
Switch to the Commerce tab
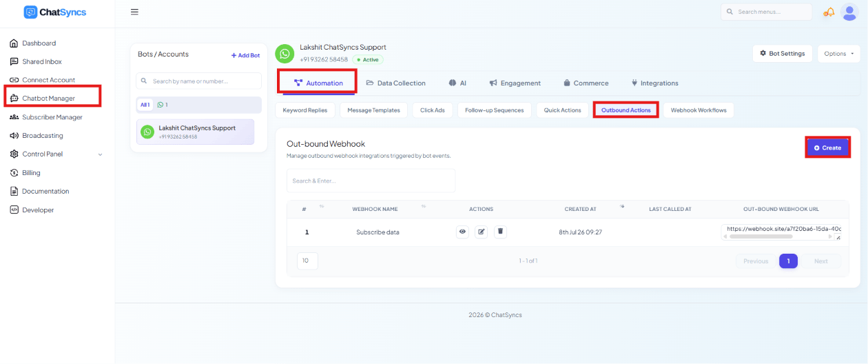coord(586,83)
